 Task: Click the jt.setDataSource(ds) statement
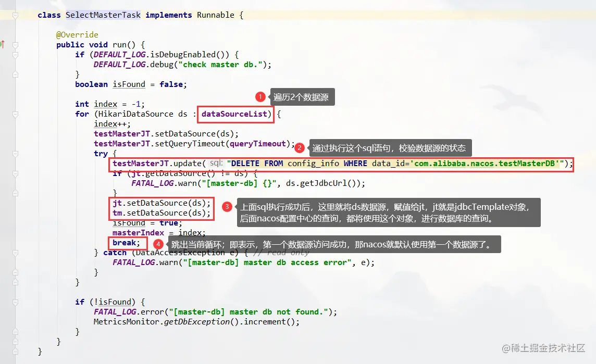(x=162, y=203)
